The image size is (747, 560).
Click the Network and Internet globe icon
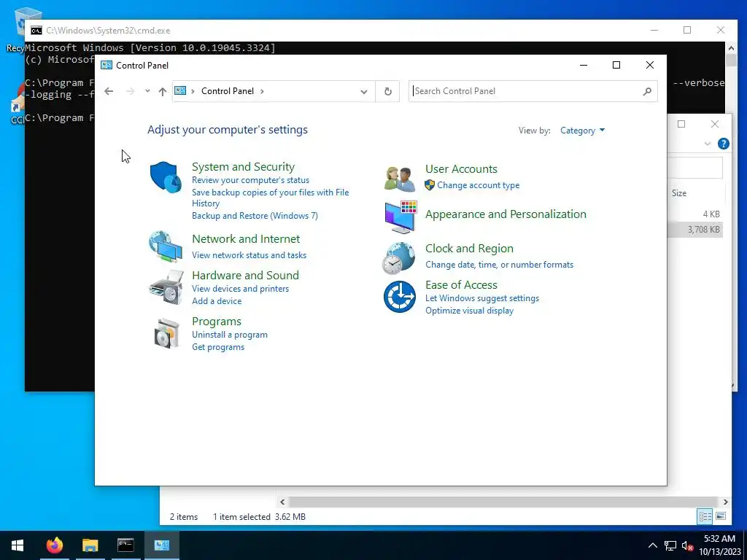[x=166, y=246]
